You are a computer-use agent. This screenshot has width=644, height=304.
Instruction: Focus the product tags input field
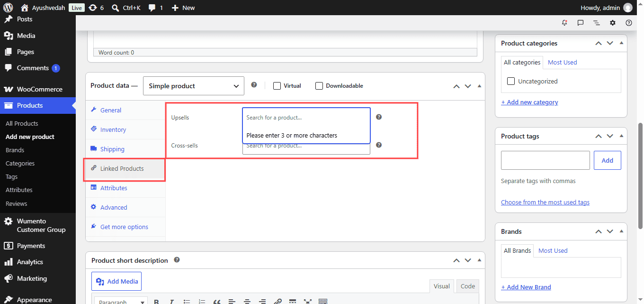click(546, 160)
